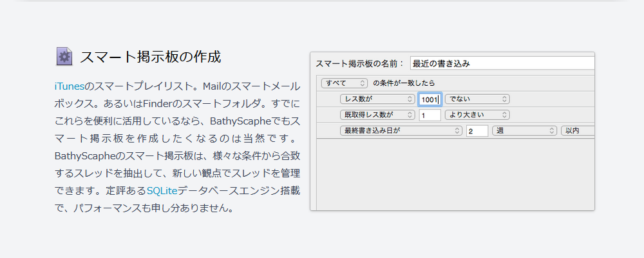Open the 週 unit dropdown
The width and height of the screenshot is (644, 258).
click(524, 131)
